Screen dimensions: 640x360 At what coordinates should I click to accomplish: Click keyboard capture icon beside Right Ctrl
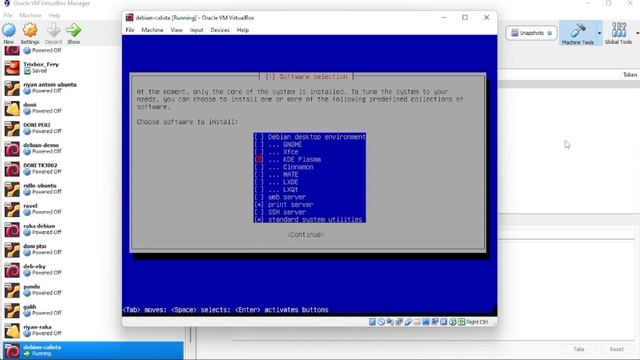462,322
